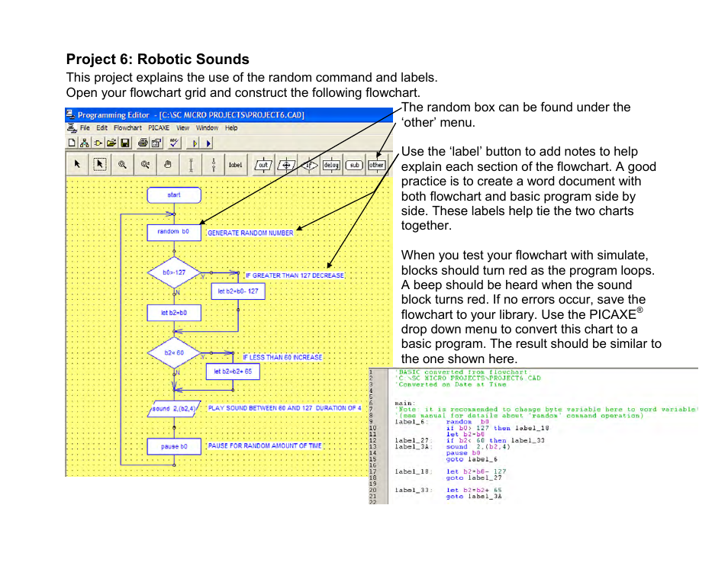Click the 'PAUSE FOR RANDOM AMOUNT OF TIME' label
The width and height of the screenshot is (728, 563).
pos(265,446)
